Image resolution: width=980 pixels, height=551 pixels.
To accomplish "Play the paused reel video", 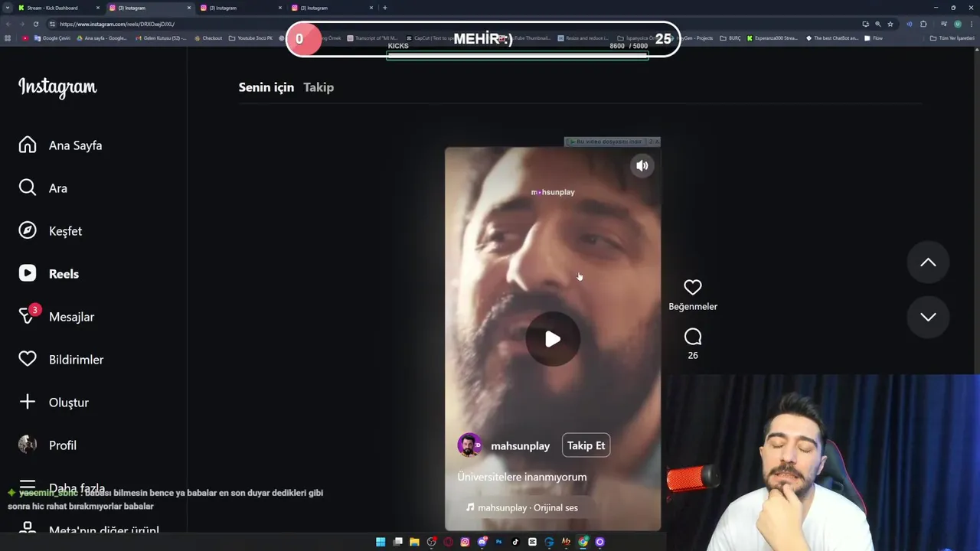I will click(x=553, y=339).
